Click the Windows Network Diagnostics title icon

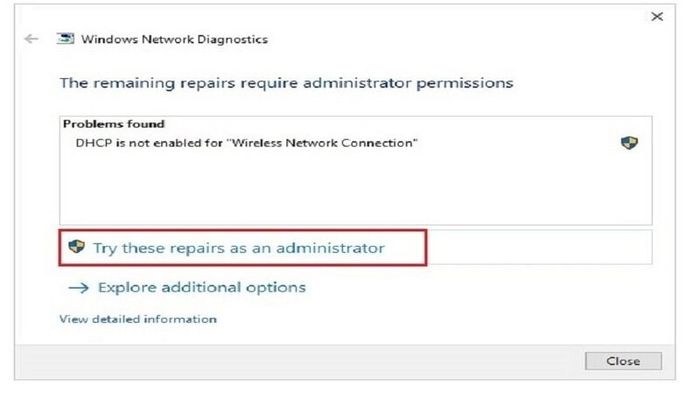[x=66, y=39]
